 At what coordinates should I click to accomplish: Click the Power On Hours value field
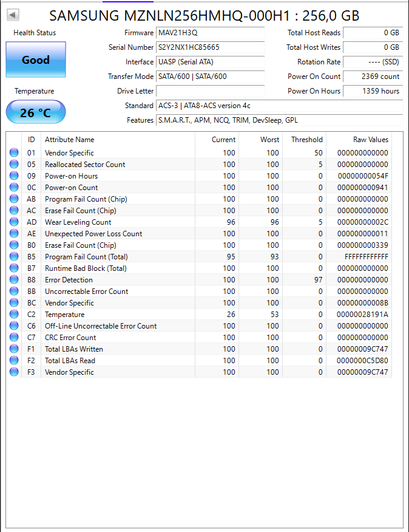coord(373,91)
